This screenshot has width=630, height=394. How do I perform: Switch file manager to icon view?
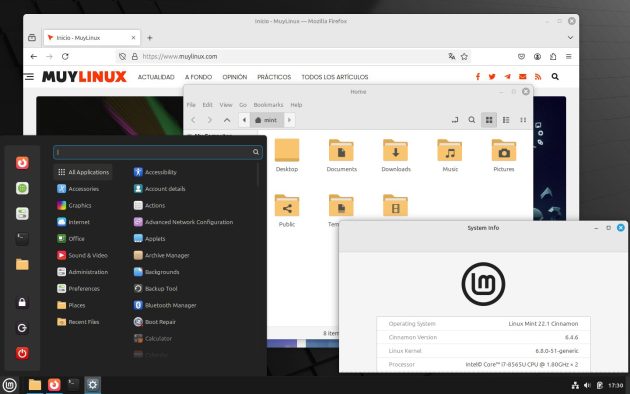pyautogui.click(x=489, y=120)
